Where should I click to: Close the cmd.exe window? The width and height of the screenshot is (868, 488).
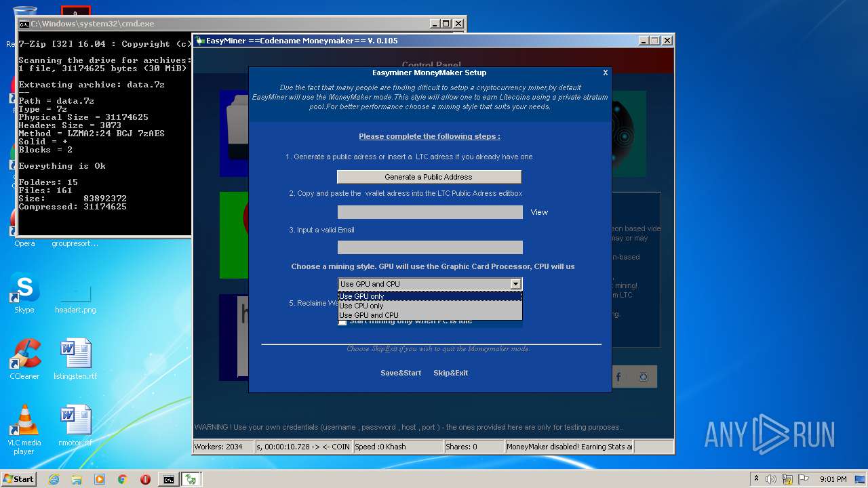(459, 24)
